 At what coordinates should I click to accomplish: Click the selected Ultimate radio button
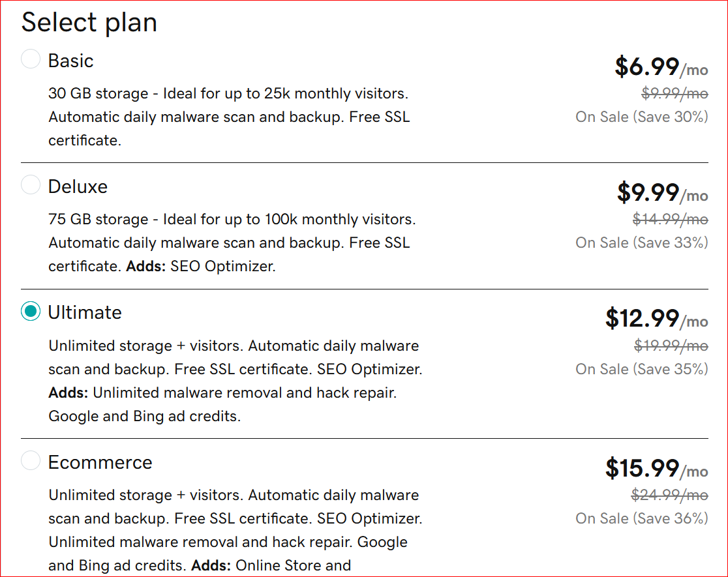[x=31, y=312]
